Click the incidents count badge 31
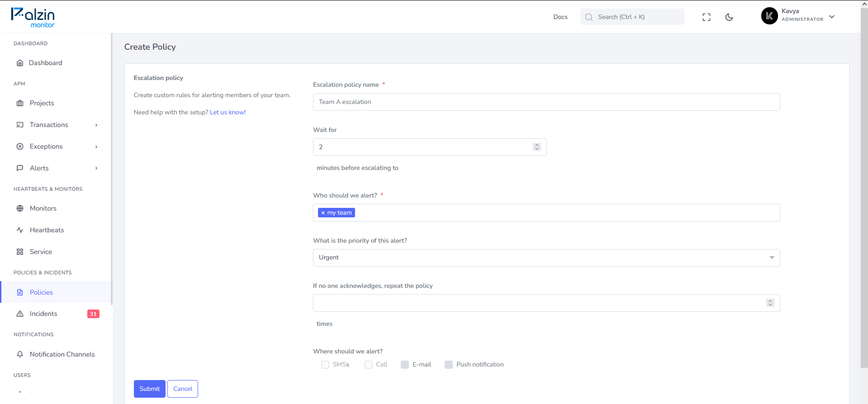 93,314
